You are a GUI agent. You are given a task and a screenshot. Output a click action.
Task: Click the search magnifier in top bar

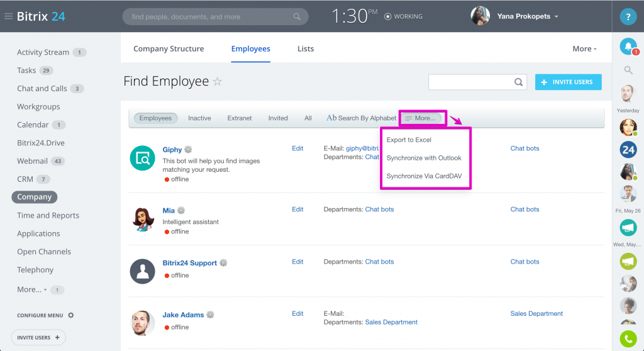click(x=297, y=17)
